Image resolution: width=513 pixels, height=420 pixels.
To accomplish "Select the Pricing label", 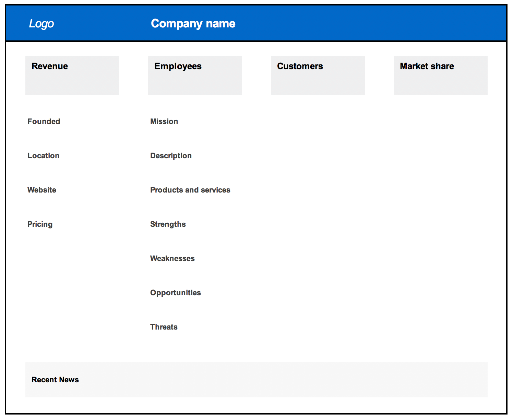I will [x=40, y=224].
